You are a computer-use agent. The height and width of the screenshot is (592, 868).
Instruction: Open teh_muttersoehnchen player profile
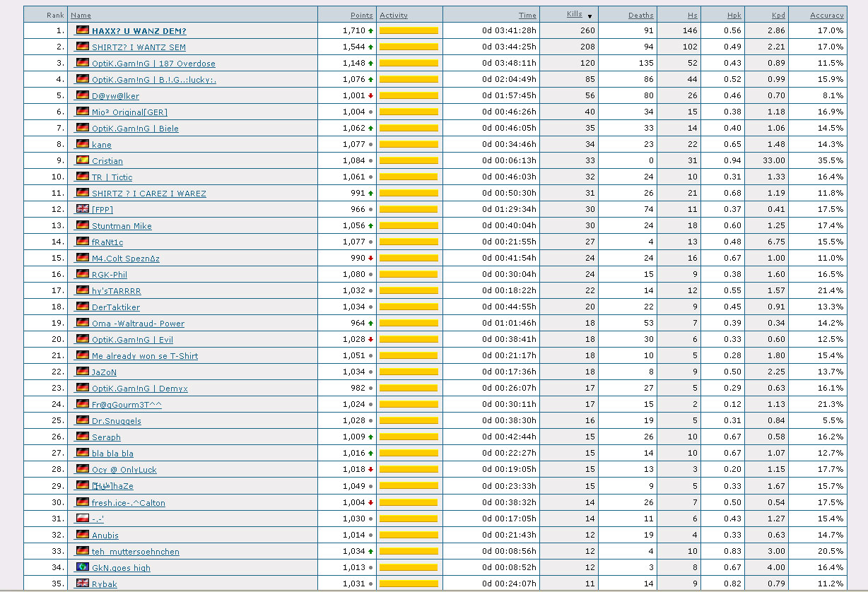(135, 551)
